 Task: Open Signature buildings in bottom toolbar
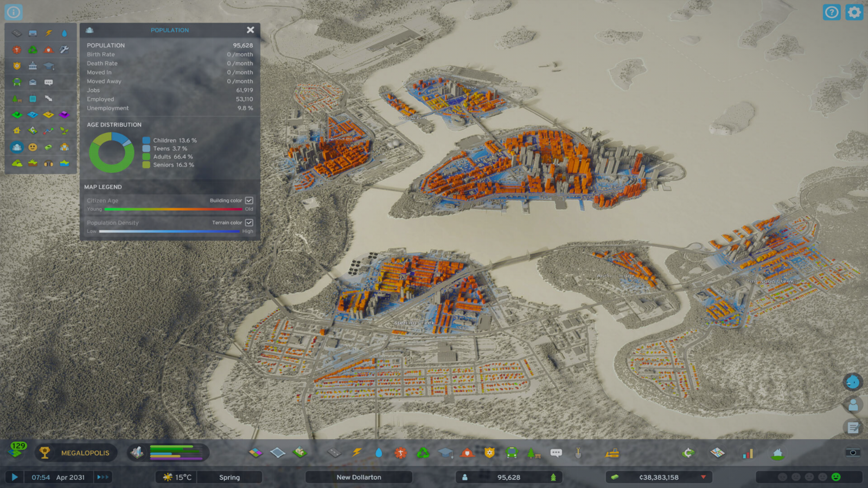(299, 453)
